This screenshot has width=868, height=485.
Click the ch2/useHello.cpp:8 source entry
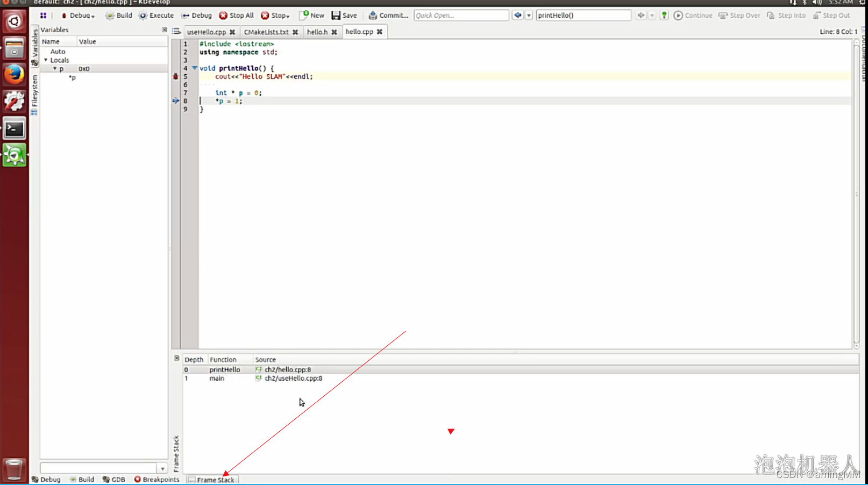pos(293,378)
